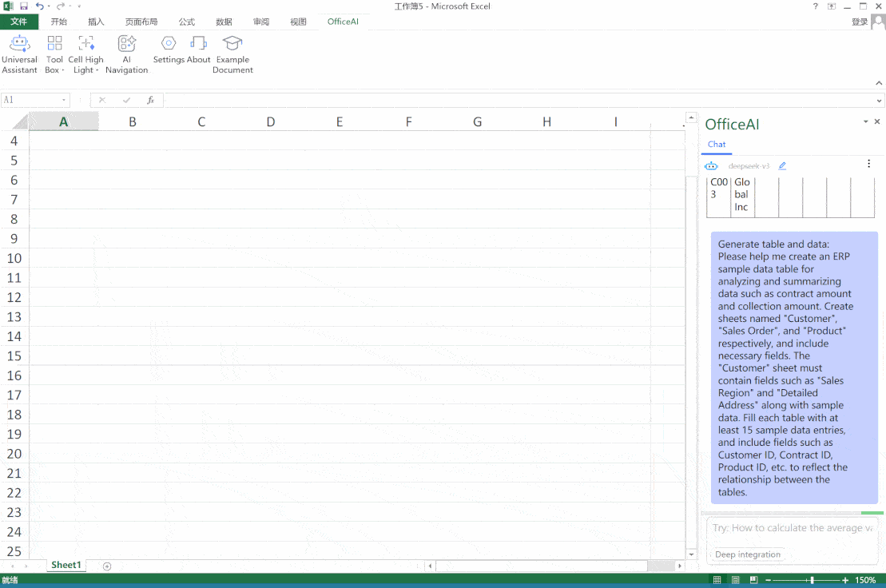This screenshot has height=588, width=886.
Task: Click the AI Navigation icon
Action: (x=126, y=54)
